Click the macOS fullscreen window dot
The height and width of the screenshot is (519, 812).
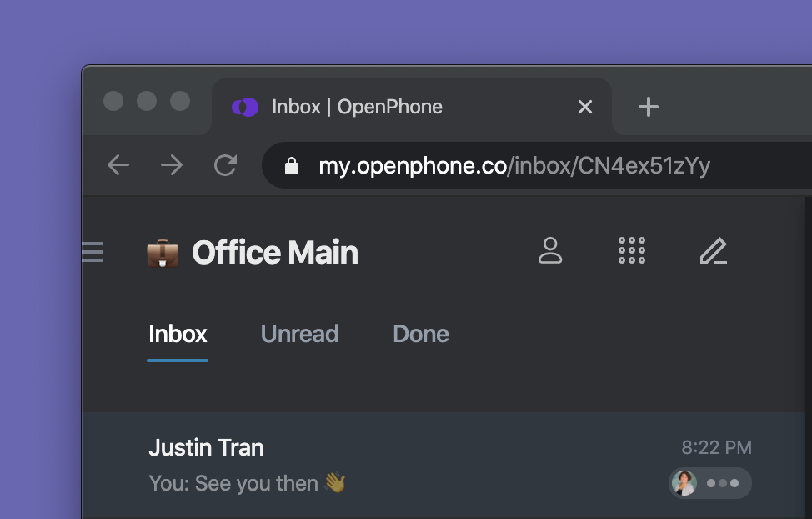click(x=180, y=101)
